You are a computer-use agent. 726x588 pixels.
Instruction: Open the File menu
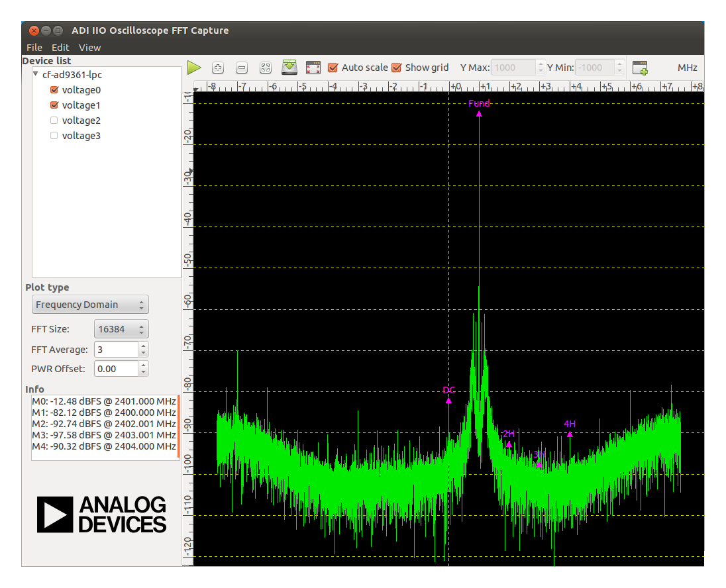[34, 47]
